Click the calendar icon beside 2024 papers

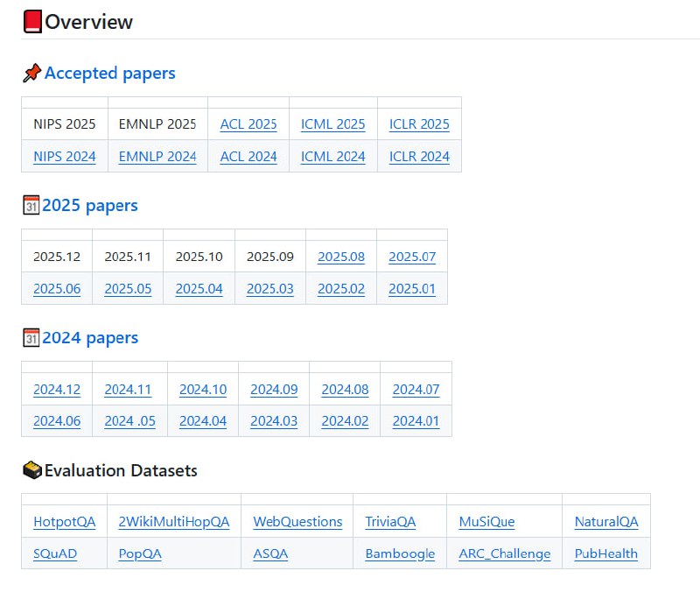click(31, 338)
